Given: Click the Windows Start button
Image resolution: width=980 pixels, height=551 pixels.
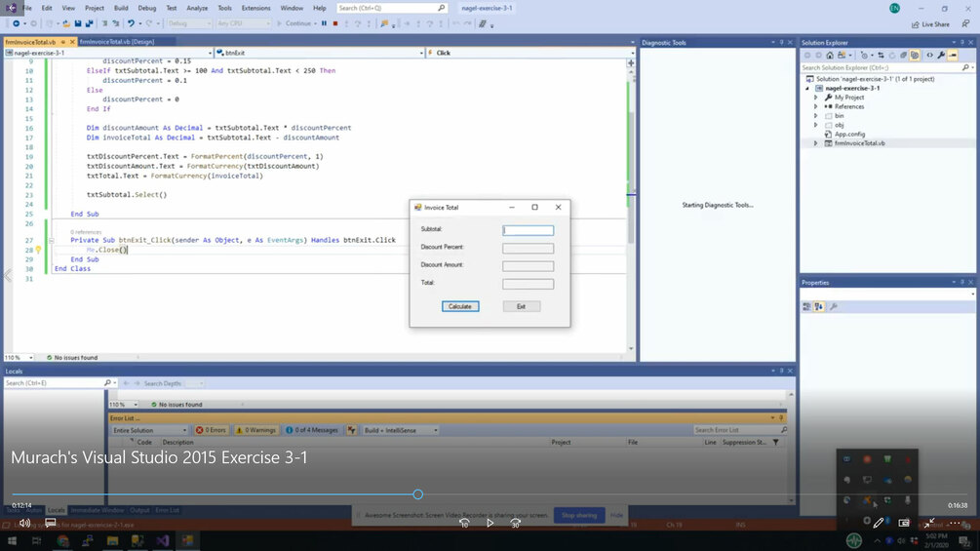Looking at the screenshot, I should pyautogui.click(x=12, y=541).
